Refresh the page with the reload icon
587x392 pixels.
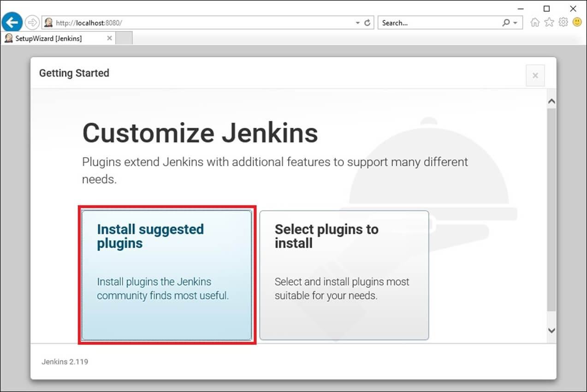point(368,23)
